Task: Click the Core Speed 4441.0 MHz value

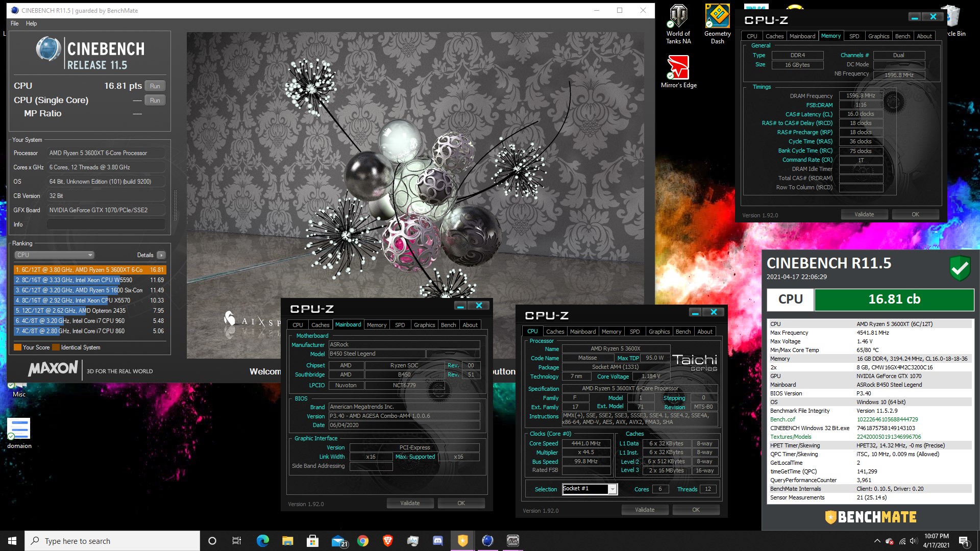Action: coord(586,444)
